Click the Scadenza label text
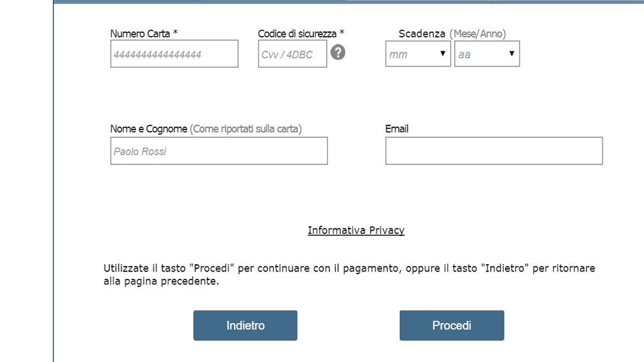 click(422, 34)
